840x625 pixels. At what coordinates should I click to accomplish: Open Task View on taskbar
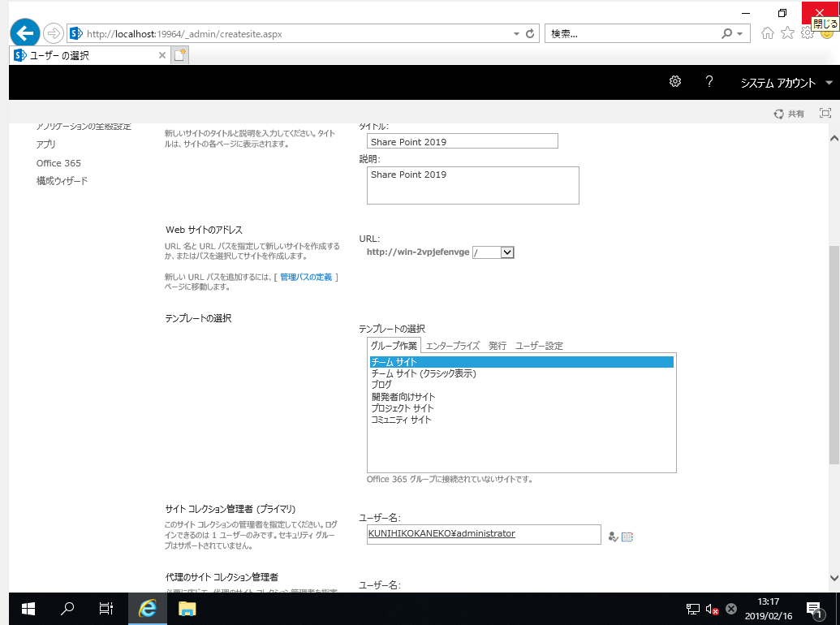(106, 609)
